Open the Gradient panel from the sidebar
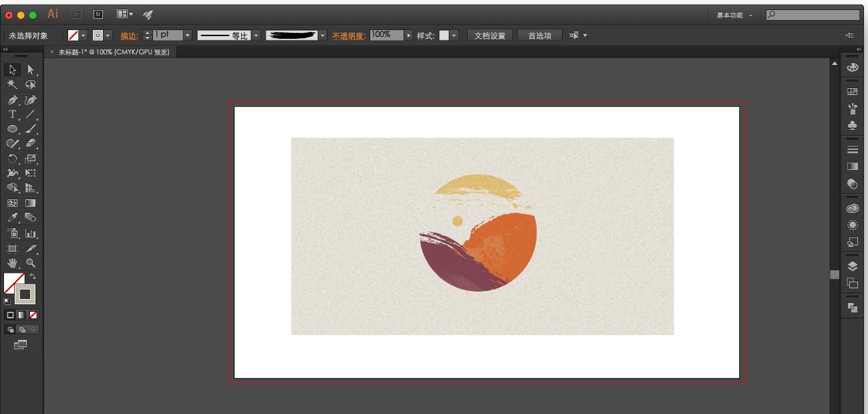 [852, 165]
